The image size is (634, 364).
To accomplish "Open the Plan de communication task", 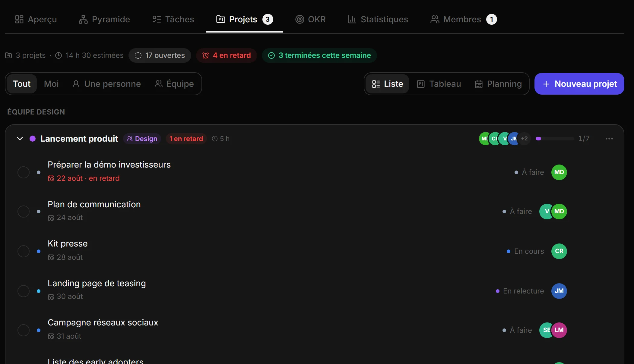I will [x=94, y=204].
